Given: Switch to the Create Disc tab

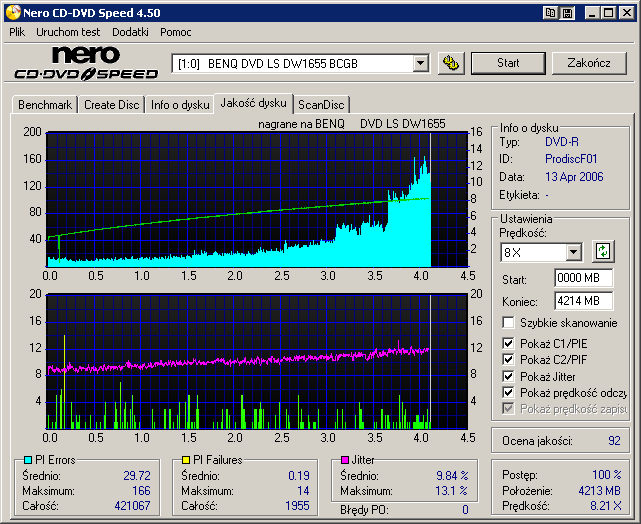Looking at the screenshot, I should pos(112,105).
